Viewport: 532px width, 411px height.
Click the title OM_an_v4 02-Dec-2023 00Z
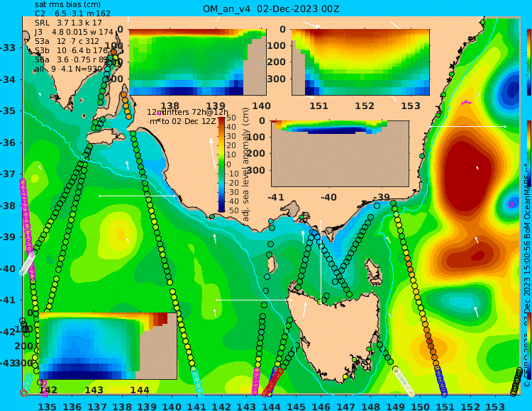coord(271,9)
